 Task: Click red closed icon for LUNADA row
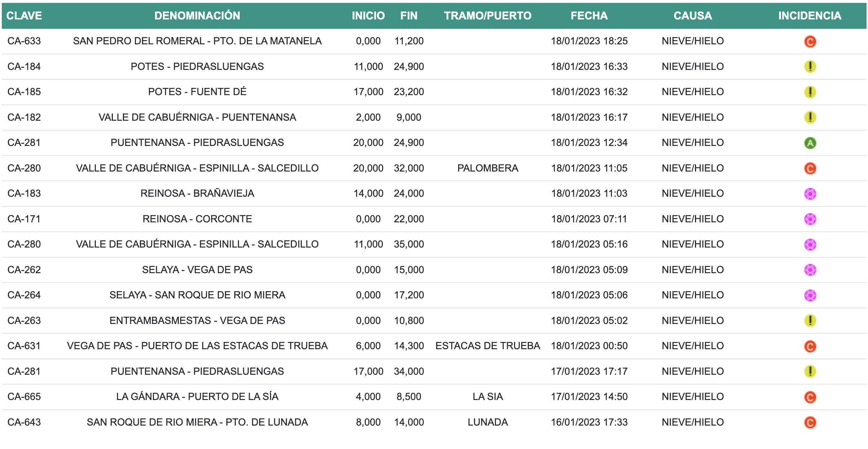point(810,422)
